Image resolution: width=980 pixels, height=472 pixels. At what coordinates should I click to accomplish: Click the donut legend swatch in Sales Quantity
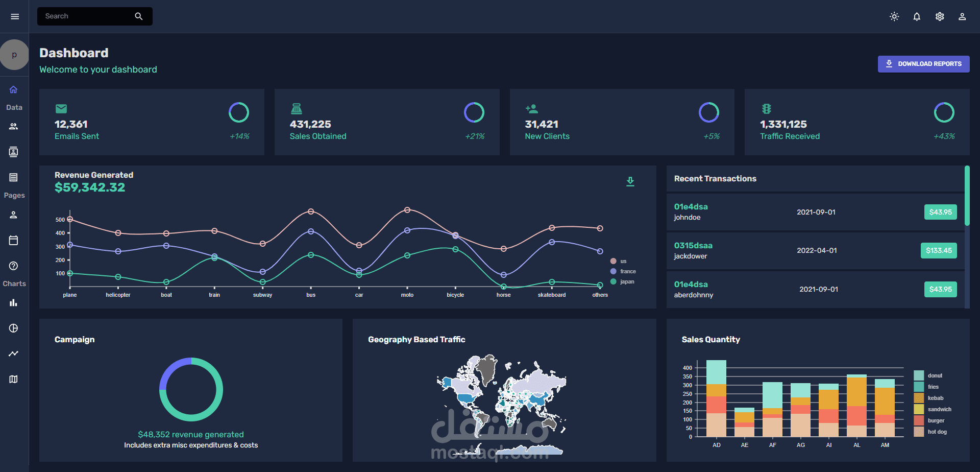(919, 375)
